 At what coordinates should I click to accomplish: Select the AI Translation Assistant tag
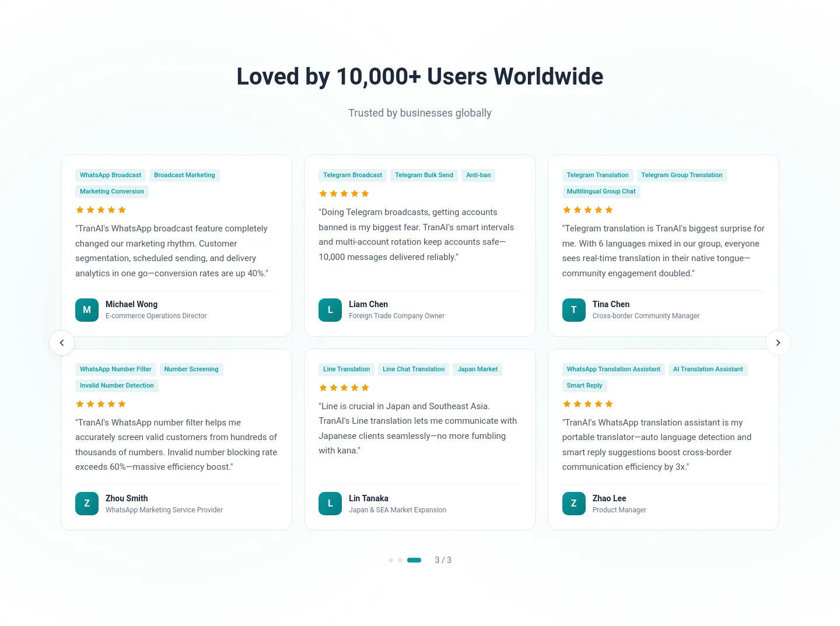point(708,369)
